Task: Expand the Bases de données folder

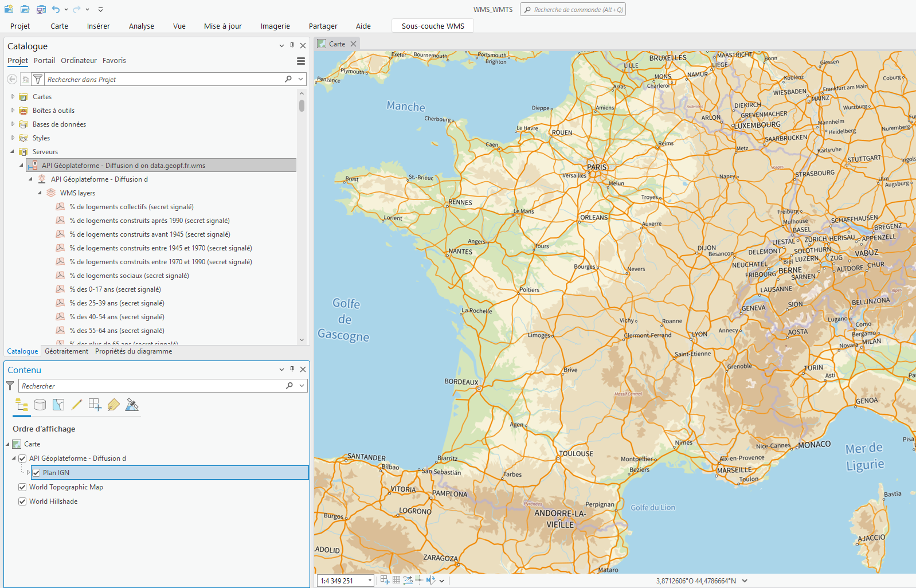Action: [x=13, y=124]
